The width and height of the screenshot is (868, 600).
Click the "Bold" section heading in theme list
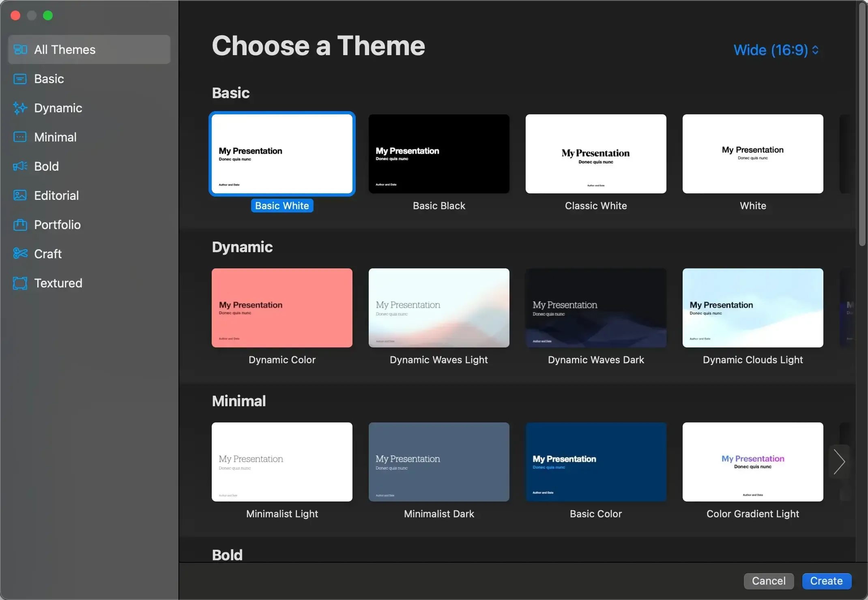[x=227, y=555]
